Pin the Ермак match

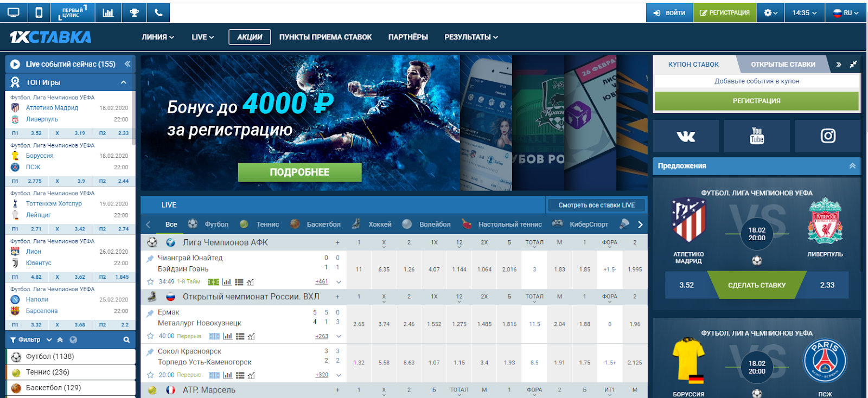click(150, 313)
